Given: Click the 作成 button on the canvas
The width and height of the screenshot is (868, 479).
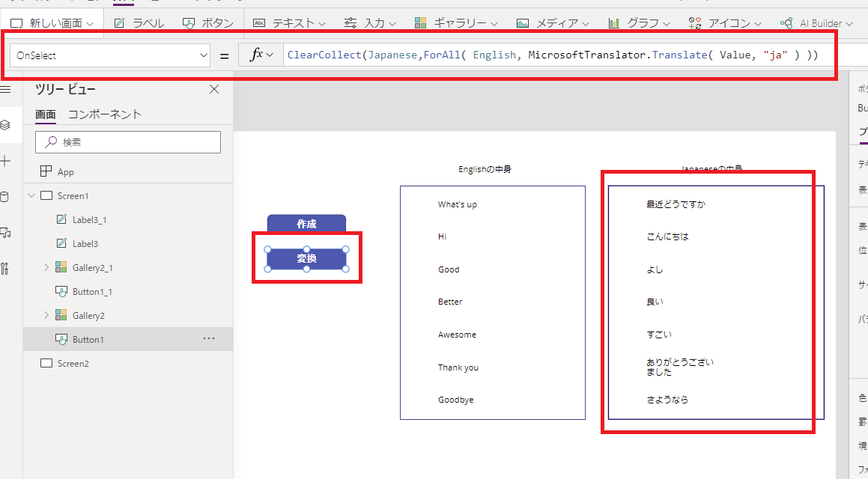Looking at the screenshot, I should [x=306, y=224].
